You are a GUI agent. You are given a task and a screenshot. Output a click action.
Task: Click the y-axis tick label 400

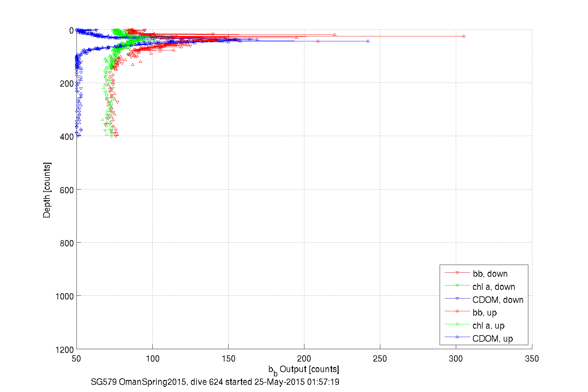[x=67, y=137]
